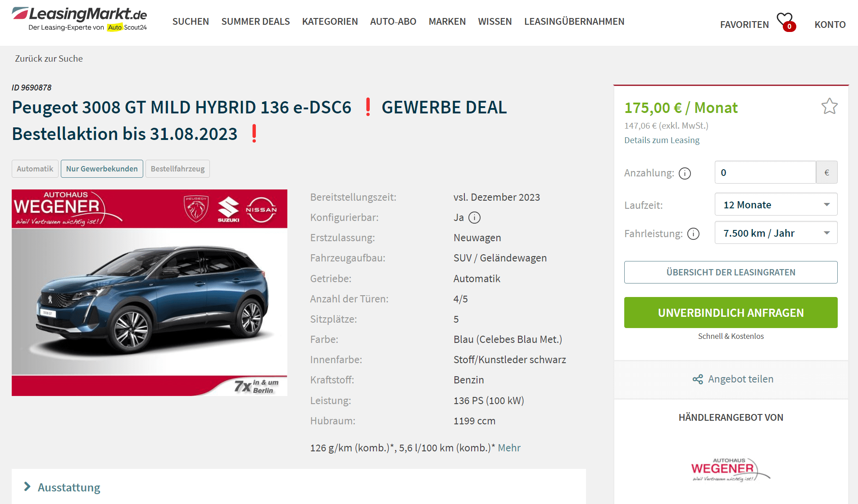This screenshot has height=504, width=858.
Task: Go back via Zurück zur Suche
Action: 49,59
